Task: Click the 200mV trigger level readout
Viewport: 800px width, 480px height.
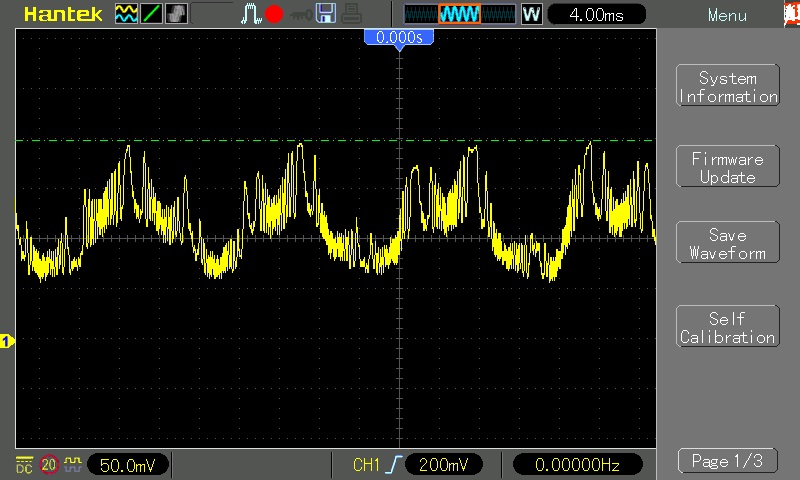Action: tap(443, 465)
